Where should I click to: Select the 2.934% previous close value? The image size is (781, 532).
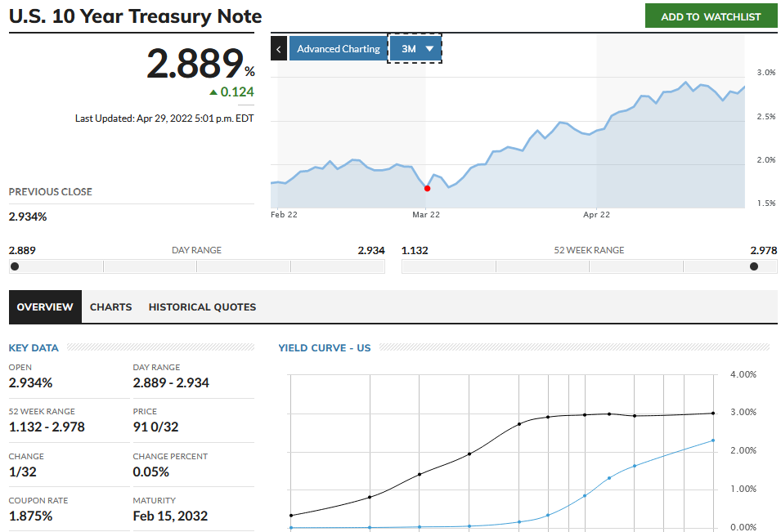point(28,217)
